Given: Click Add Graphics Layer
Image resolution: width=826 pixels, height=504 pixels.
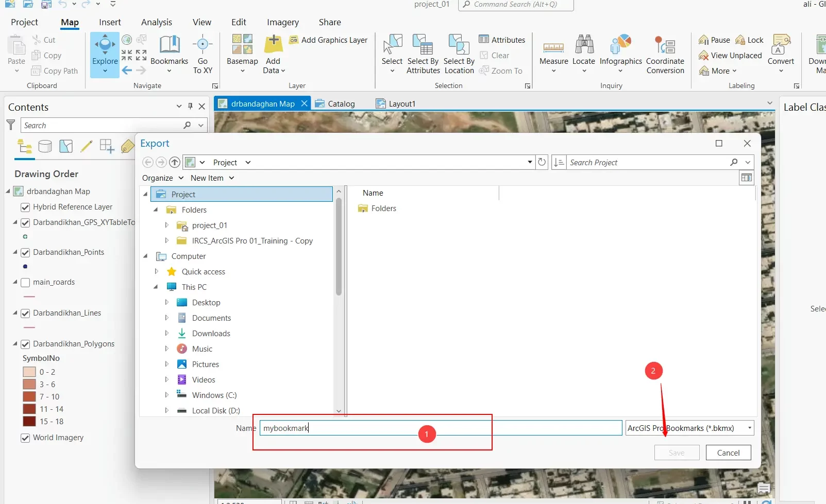Looking at the screenshot, I should tap(328, 40).
